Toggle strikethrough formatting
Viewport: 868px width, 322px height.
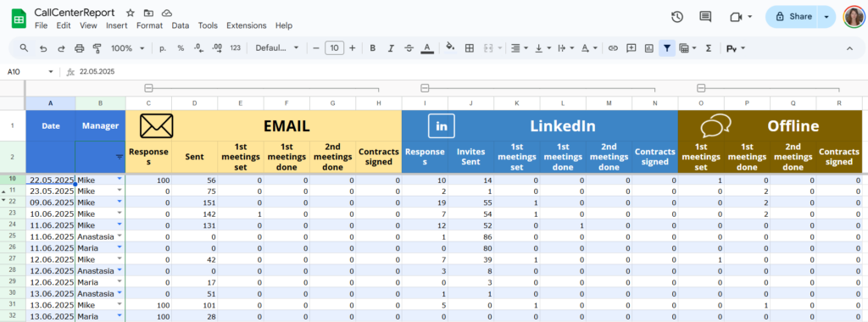[409, 48]
